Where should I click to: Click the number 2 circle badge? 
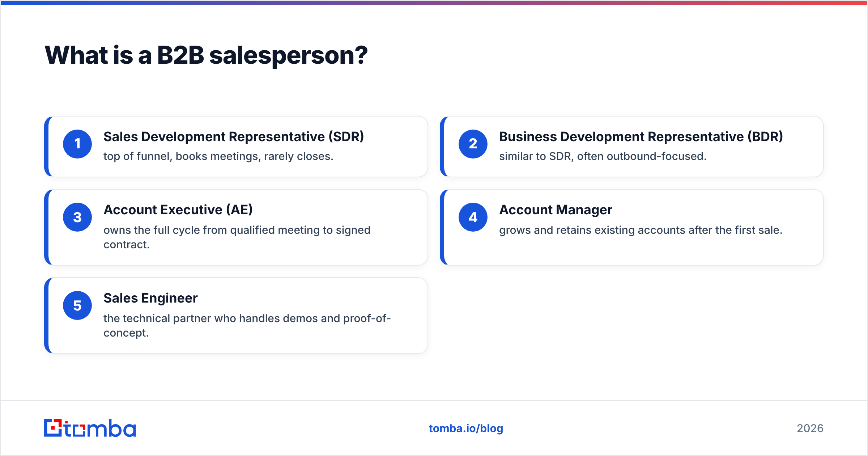tap(473, 144)
